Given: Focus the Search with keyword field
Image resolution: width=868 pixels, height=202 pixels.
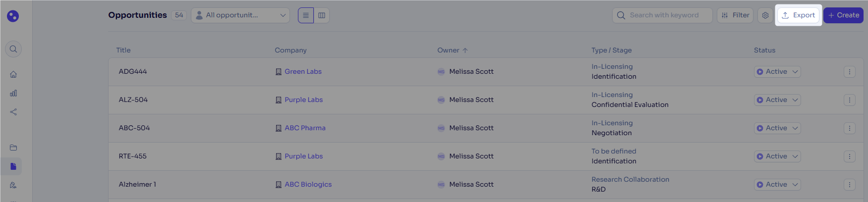Looking at the screenshot, I should [x=662, y=15].
